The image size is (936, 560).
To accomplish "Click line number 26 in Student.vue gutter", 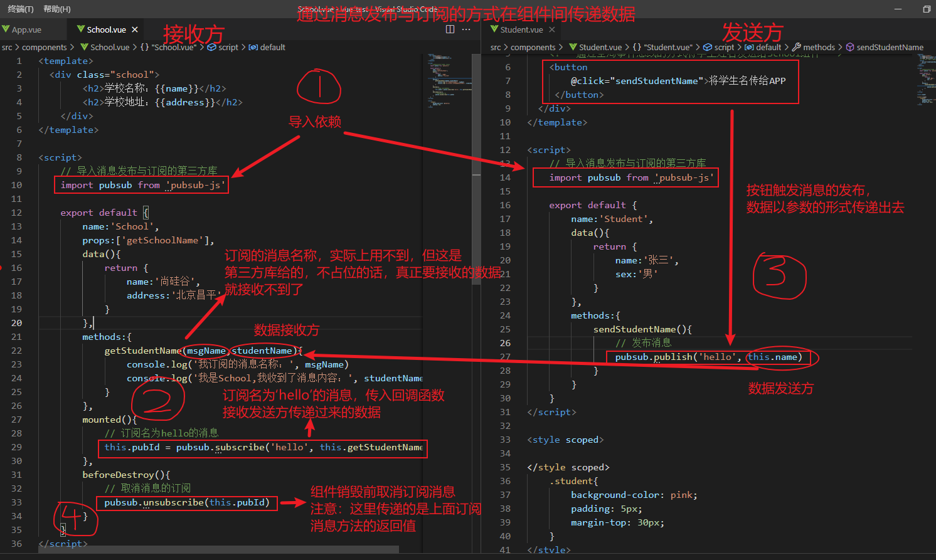I will tap(505, 343).
